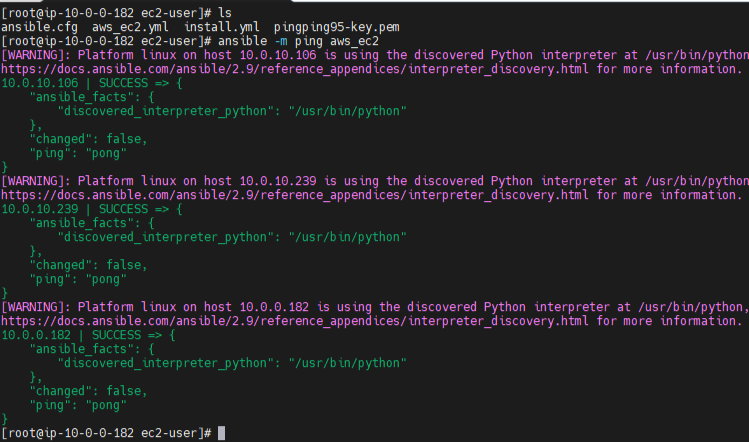
Task: Click the terminal cursor at the final prompt
Action: [x=221, y=433]
